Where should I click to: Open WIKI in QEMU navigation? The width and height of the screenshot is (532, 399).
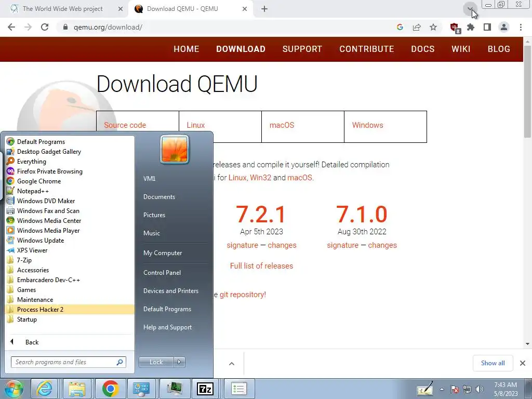(x=461, y=49)
